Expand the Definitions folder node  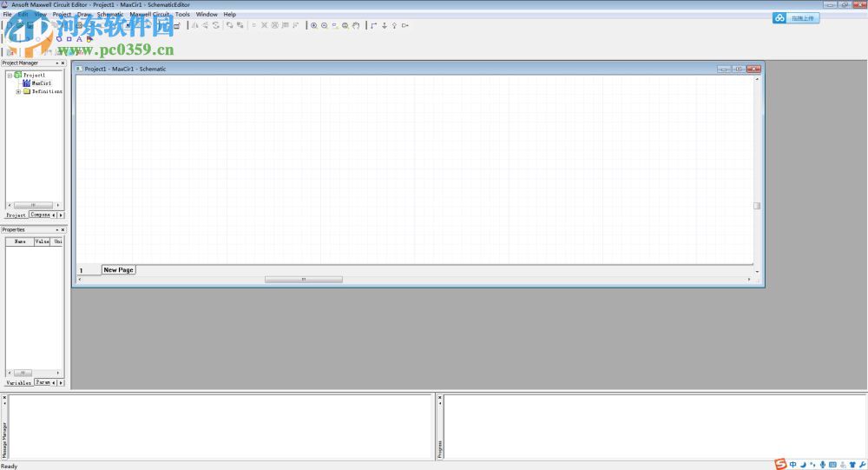pos(18,91)
